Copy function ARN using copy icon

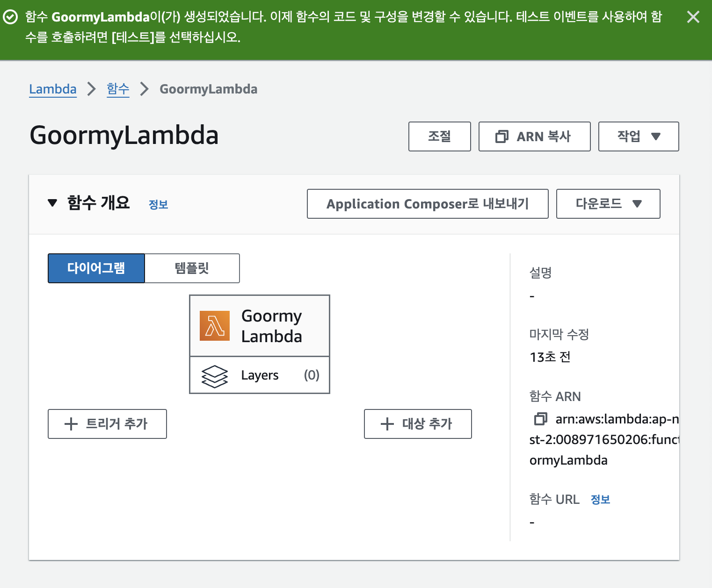click(x=540, y=419)
